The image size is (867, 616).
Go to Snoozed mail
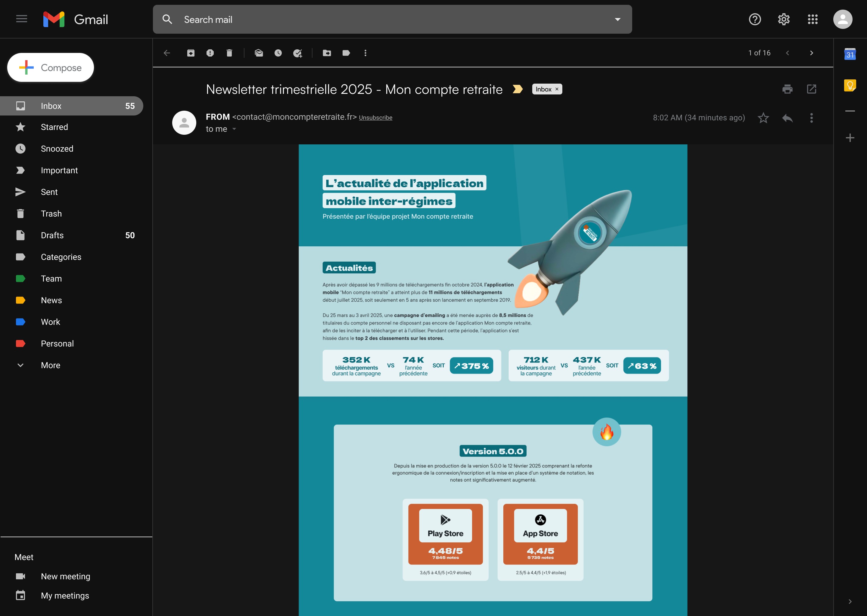(57, 149)
